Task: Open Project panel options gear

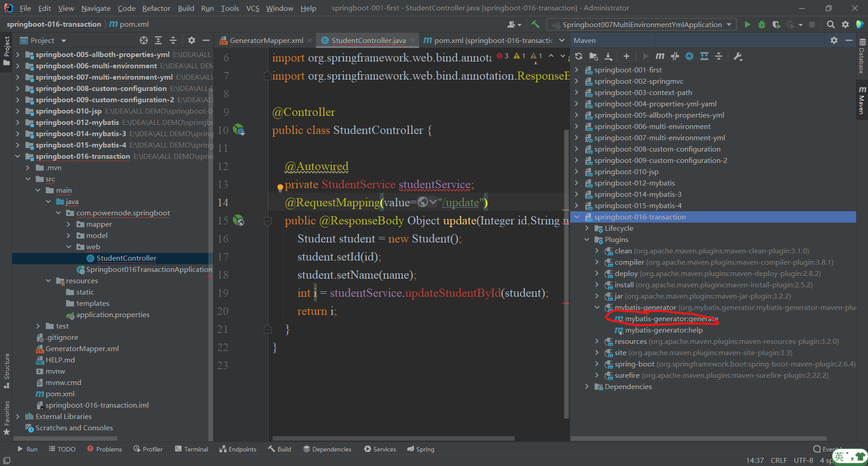Action: (192, 40)
